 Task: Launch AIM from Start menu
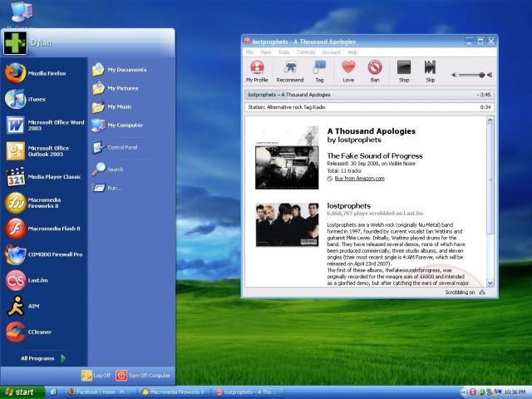(x=44, y=306)
